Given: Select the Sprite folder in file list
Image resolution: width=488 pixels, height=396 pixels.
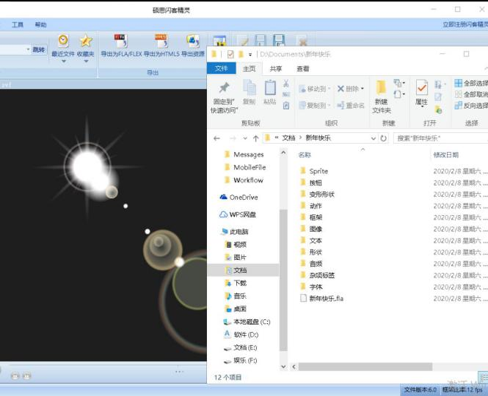Looking at the screenshot, I should 318,171.
